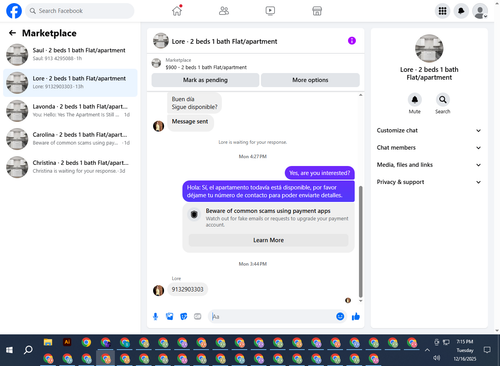Click the Learn More button
Image resolution: width=500 pixels, height=366 pixels.
tap(268, 240)
